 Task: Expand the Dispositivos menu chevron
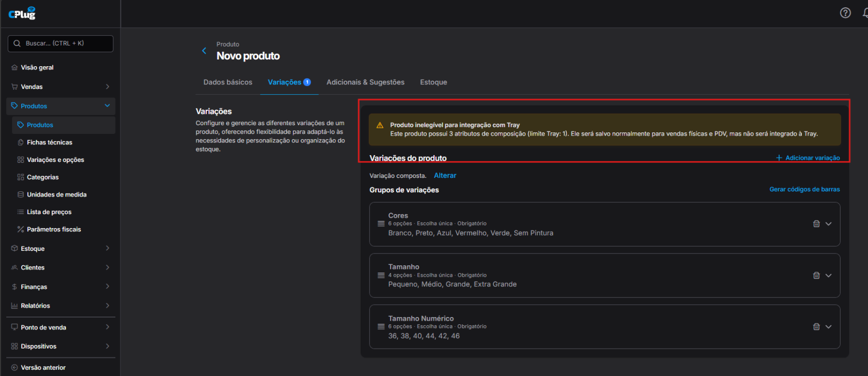tap(107, 346)
